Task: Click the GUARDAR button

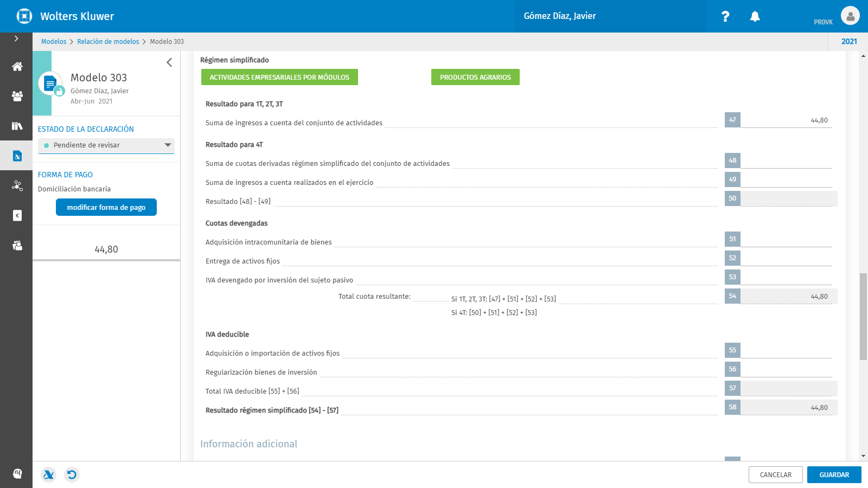Action: (x=834, y=474)
